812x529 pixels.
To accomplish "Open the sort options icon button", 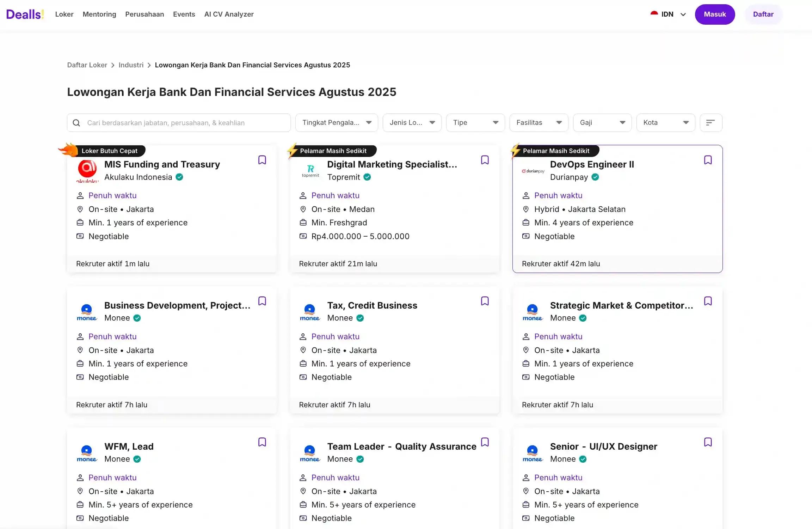I will pyautogui.click(x=711, y=123).
